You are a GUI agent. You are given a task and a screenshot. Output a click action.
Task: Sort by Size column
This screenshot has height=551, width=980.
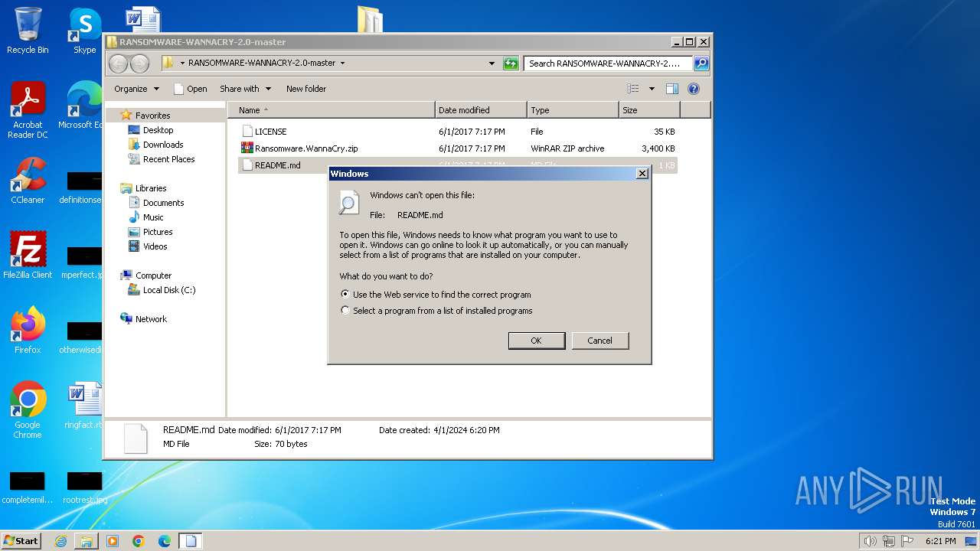coord(649,110)
